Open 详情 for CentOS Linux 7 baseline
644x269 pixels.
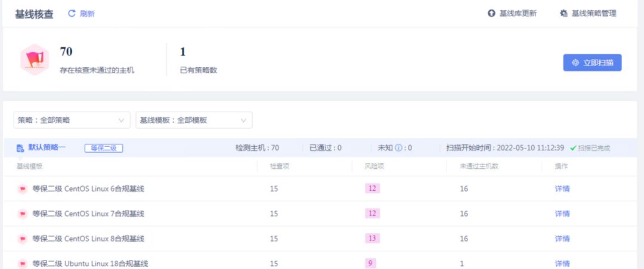(x=562, y=214)
